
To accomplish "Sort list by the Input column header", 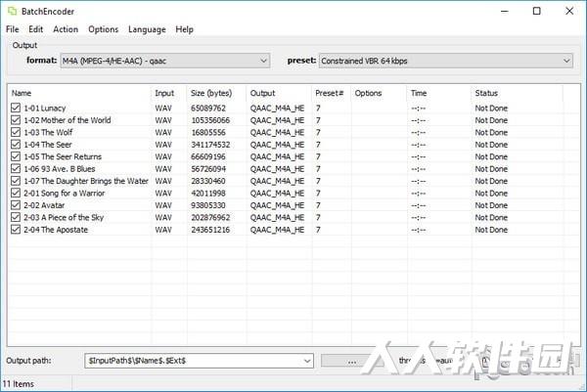I will tap(169, 93).
